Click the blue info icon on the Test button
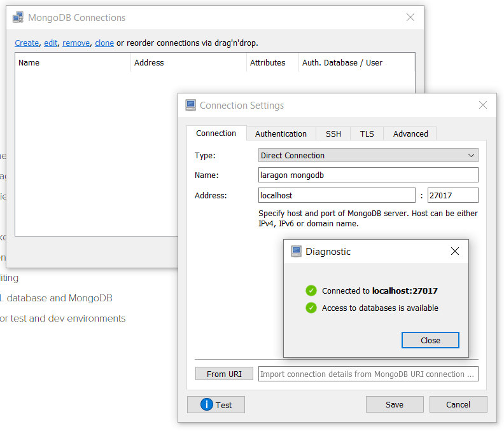This screenshot has width=504, height=431. point(207,404)
